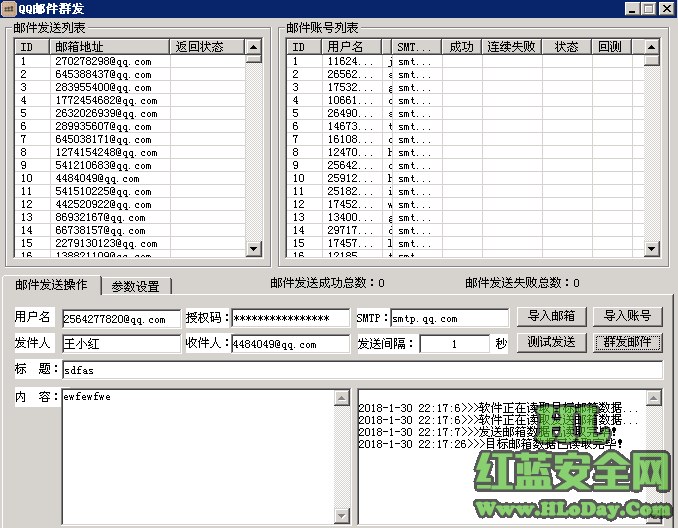Image resolution: width=678 pixels, height=528 pixels.
Task: Select account row 11624...
Action: (x=465, y=61)
